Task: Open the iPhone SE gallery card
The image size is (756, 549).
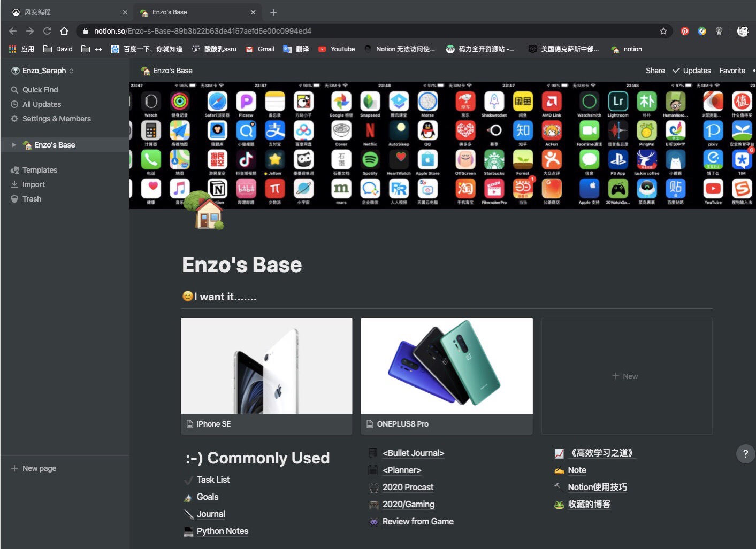Action: coord(266,376)
